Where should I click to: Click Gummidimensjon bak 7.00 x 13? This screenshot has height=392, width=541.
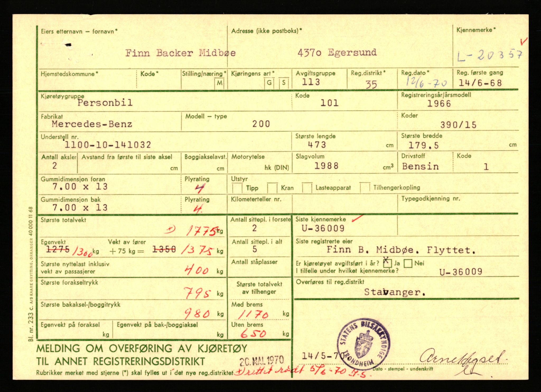80,208
